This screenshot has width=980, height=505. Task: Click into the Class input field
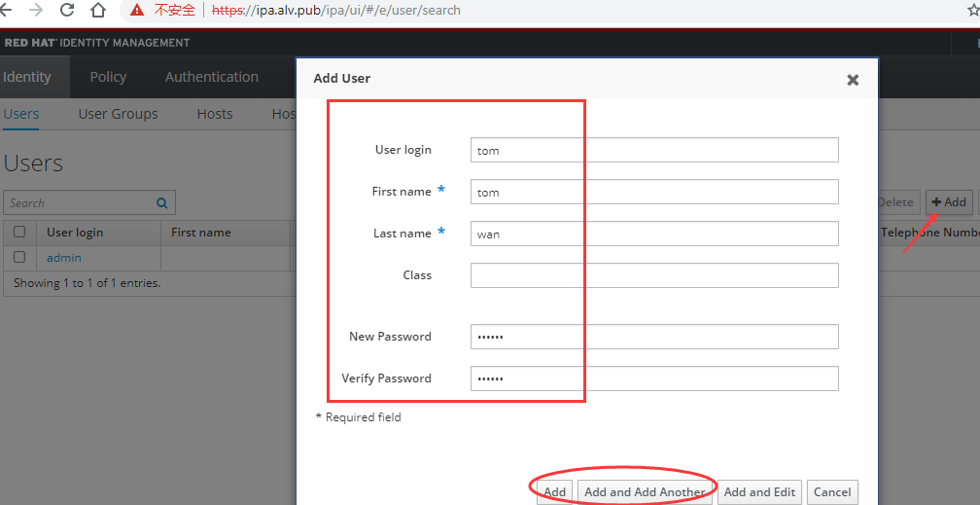tap(654, 275)
